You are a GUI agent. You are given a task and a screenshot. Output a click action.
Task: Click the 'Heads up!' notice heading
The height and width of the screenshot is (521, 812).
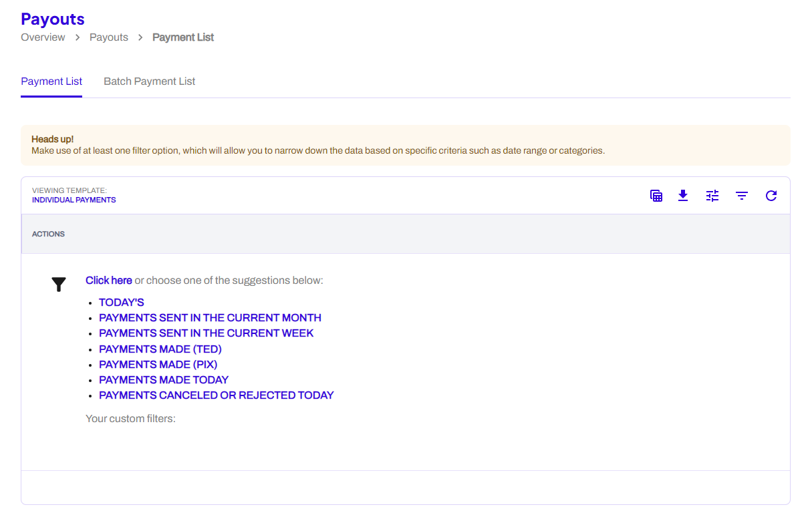tap(53, 140)
